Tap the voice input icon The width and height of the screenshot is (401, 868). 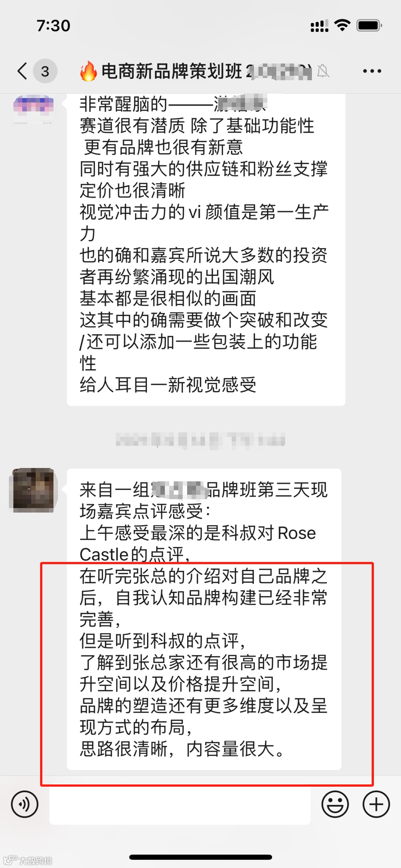(x=25, y=804)
